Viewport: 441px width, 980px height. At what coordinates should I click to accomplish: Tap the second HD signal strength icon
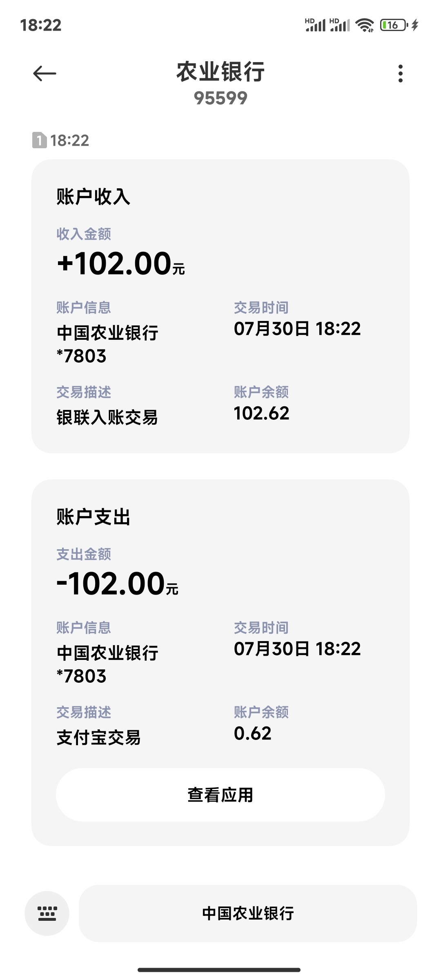click(x=340, y=25)
